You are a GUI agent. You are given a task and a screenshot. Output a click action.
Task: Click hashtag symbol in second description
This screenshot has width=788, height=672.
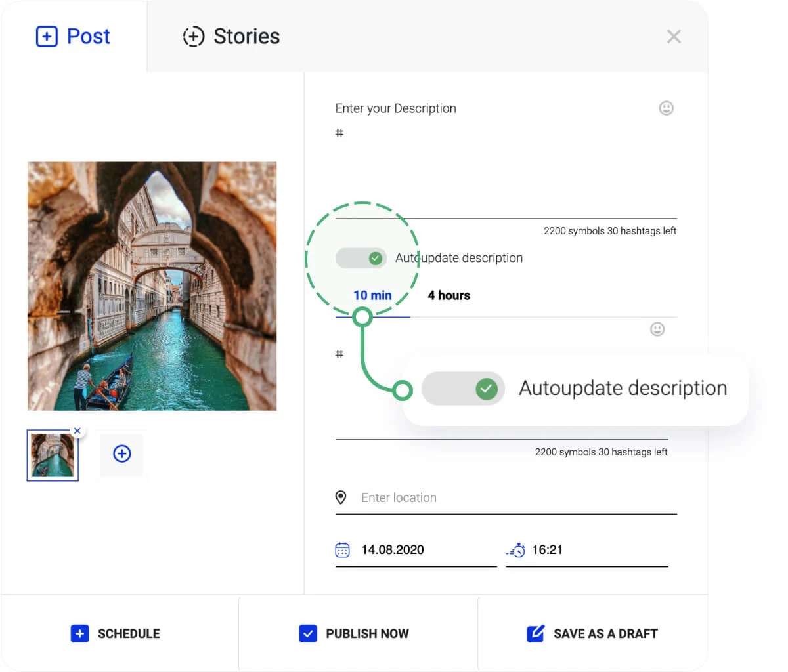point(339,354)
